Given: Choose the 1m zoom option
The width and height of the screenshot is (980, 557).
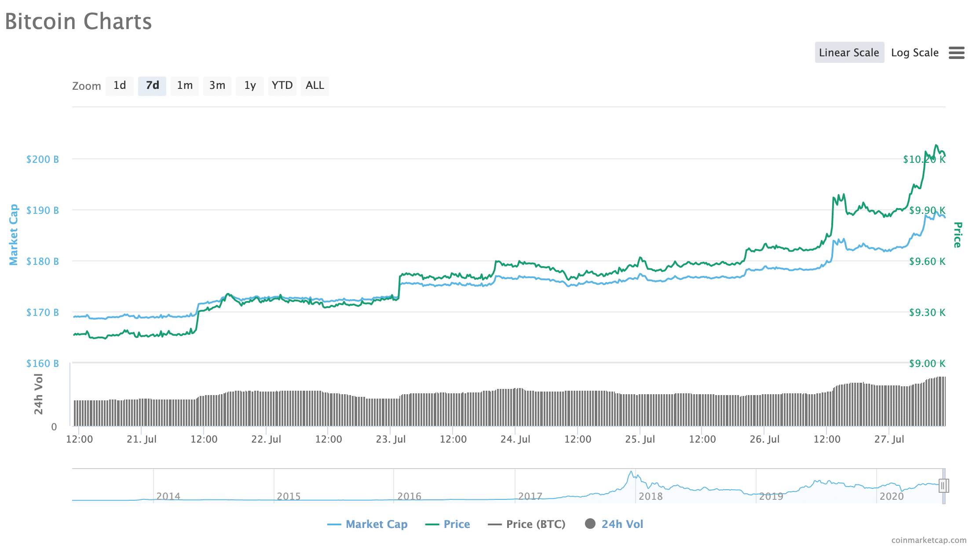Looking at the screenshot, I should 185,85.
